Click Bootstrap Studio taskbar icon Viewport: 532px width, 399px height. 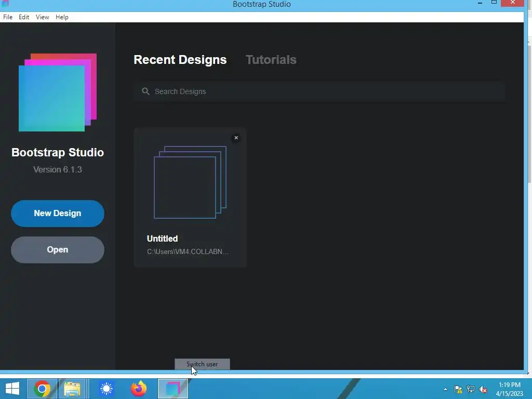[x=172, y=389]
